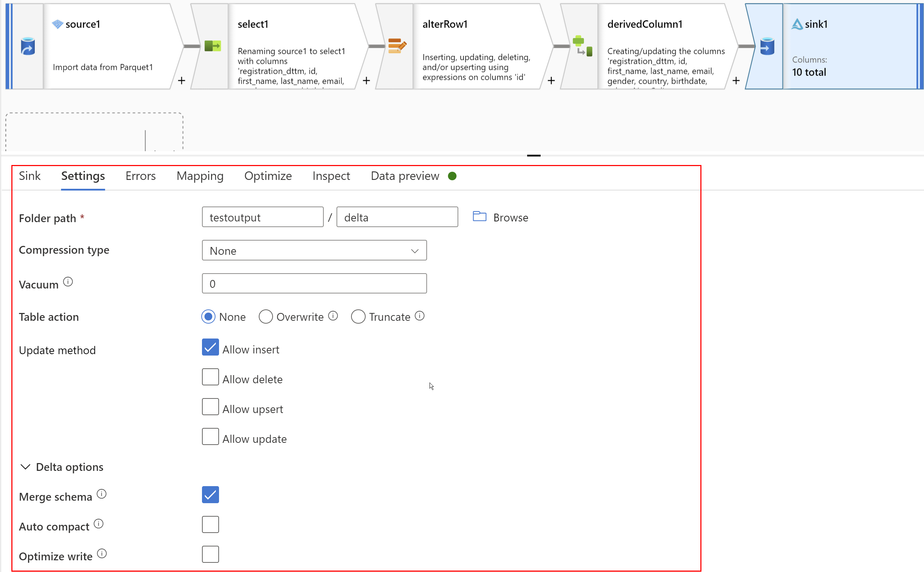Click the alterRow1 transformation icon

click(397, 45)
